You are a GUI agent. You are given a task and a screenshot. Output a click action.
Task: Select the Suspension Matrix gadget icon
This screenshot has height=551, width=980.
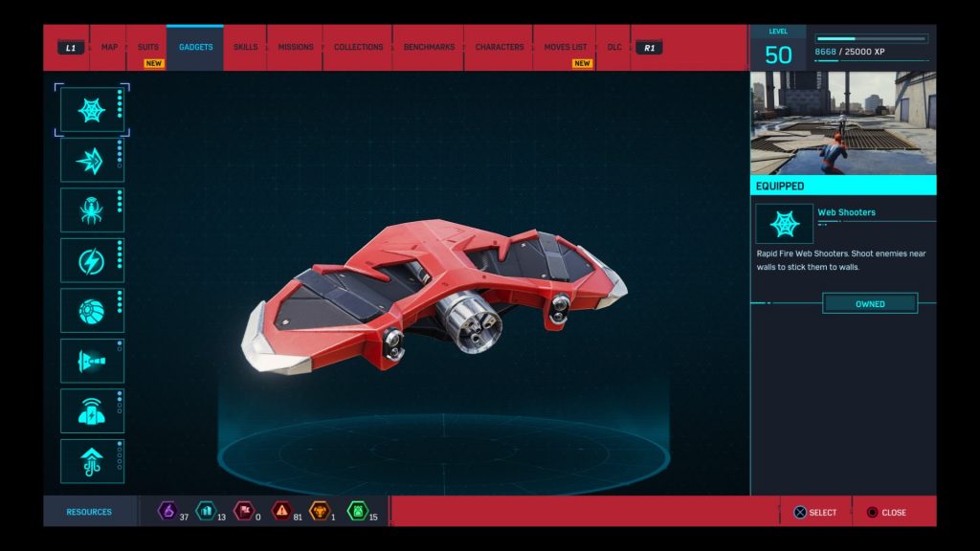[x=92, y=462]
